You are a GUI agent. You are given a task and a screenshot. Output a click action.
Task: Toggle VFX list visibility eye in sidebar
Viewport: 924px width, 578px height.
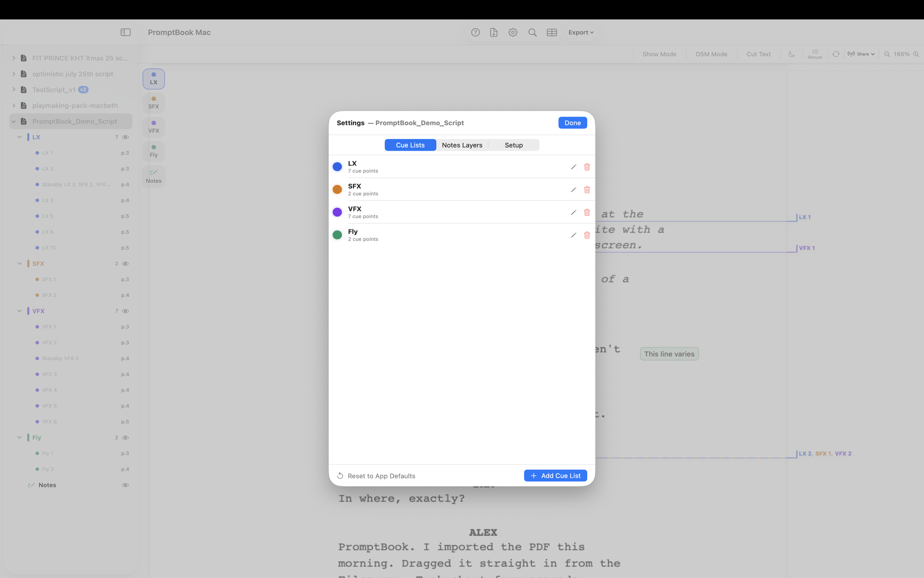pyautogui.click(x=125, y=311)
